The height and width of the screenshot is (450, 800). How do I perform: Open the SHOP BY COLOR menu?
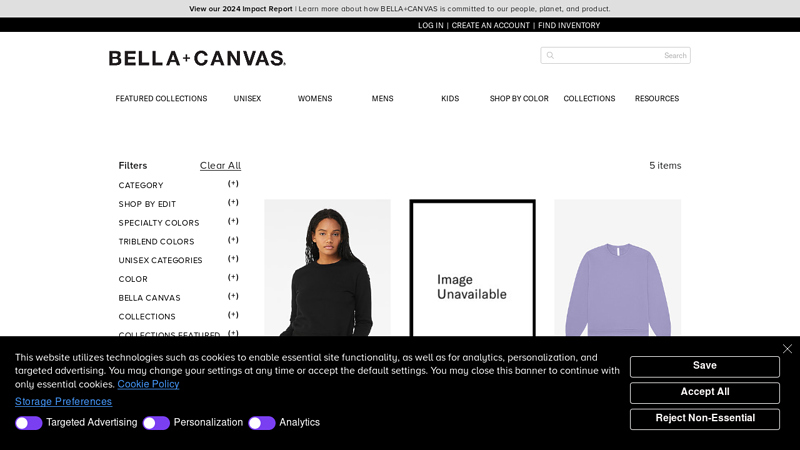pyautogui.click(x=519, y=98)
